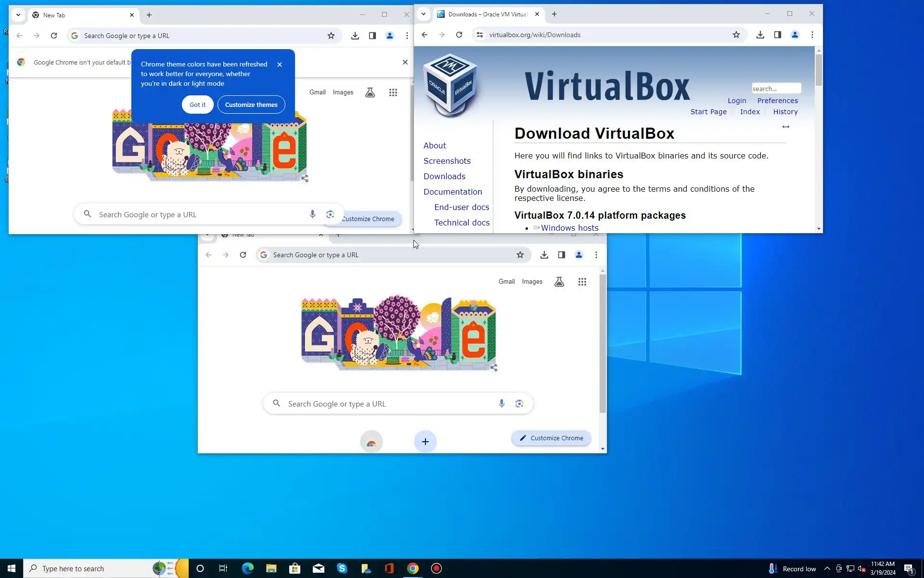The height and width of the screenshot is (578, 924).
Task: Click the Got it button in the theme popup
Action: [197, 105]
